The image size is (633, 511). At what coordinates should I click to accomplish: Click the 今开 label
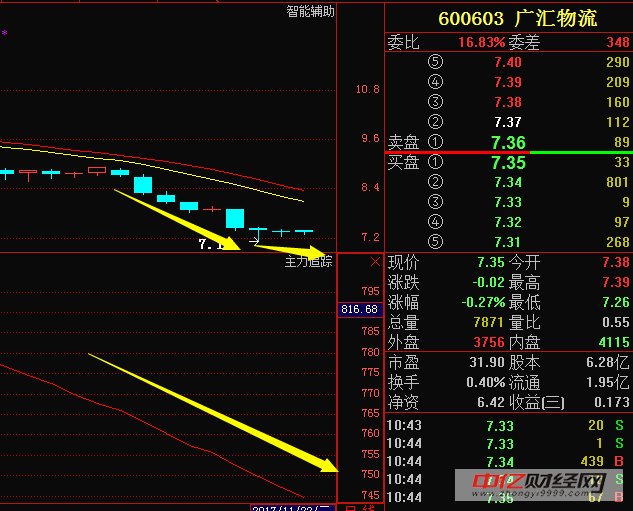[x=524, y=262]
